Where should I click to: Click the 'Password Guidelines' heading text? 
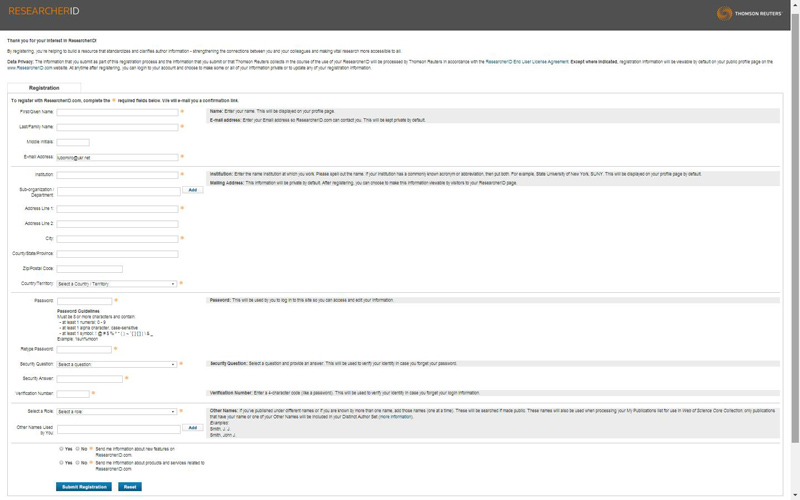click(x=78, y=311)
